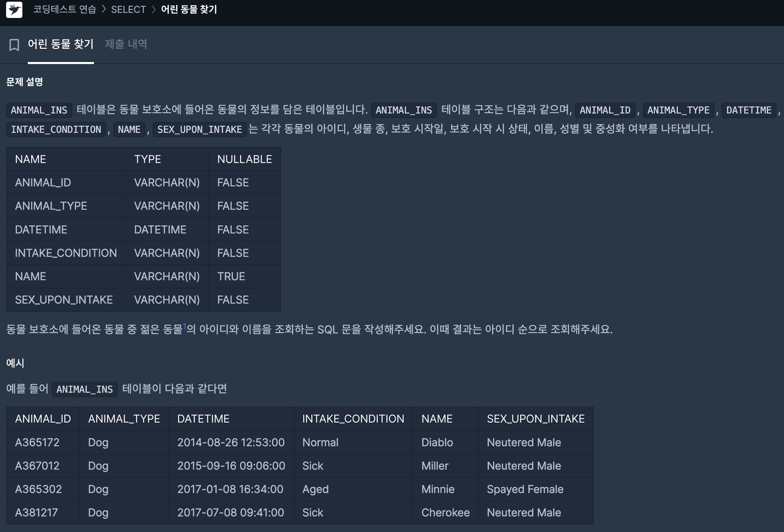Image resolution: width=784 pixels, height=532 pixels.
Task: Open the 코딩테스트 연습 breadcrumb link
Action: click(x=65, y=9)
